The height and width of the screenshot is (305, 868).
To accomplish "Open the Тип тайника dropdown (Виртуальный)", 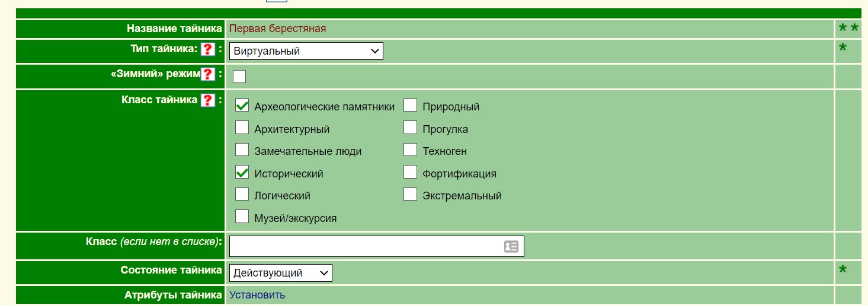I will 306,51.
